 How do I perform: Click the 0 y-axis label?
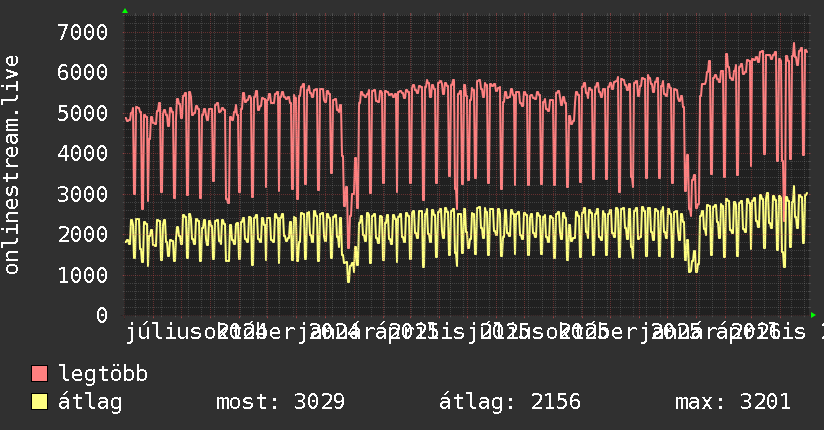coord(102,315)
